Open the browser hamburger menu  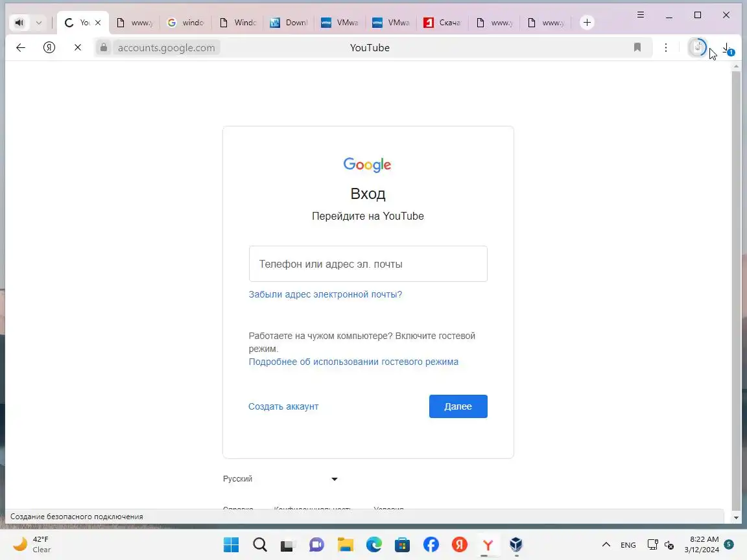click(641, 15)
